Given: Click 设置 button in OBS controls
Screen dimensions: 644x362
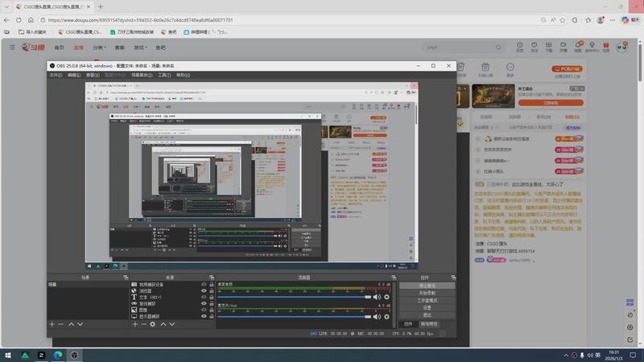Looking at the screenshot, I should [x=427, y=308].
